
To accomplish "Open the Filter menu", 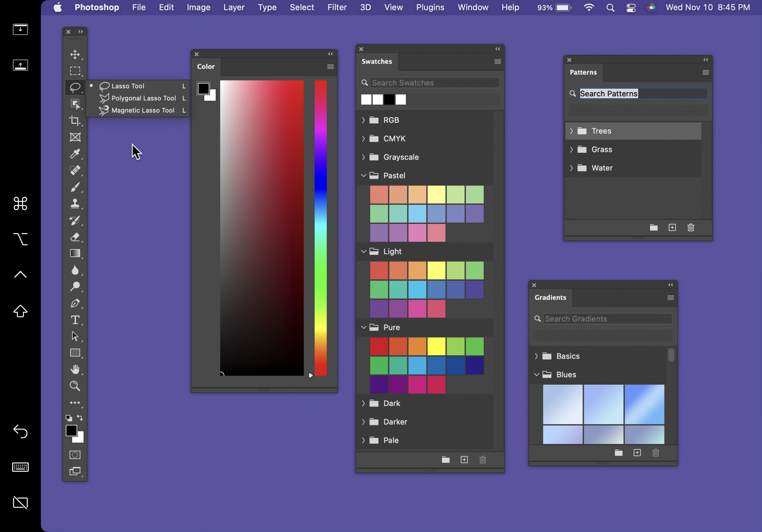I will 337,7.
